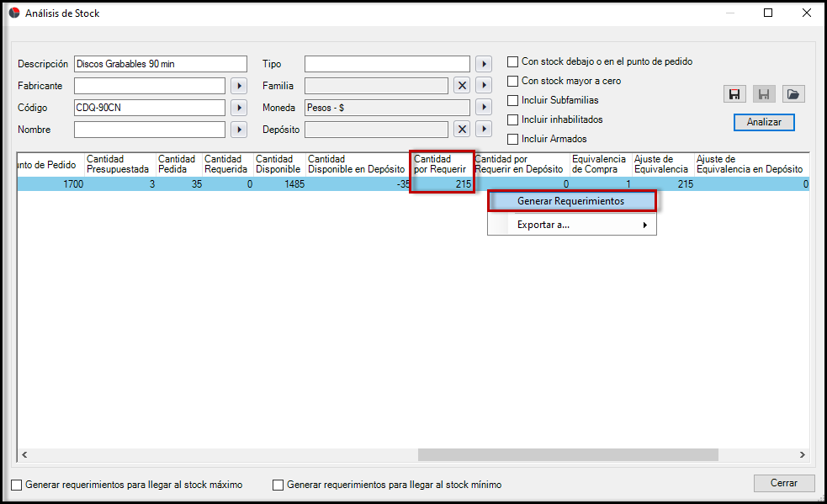Focus the Nombre input field
Screen dimensions: 827x504
coord(150,130)
